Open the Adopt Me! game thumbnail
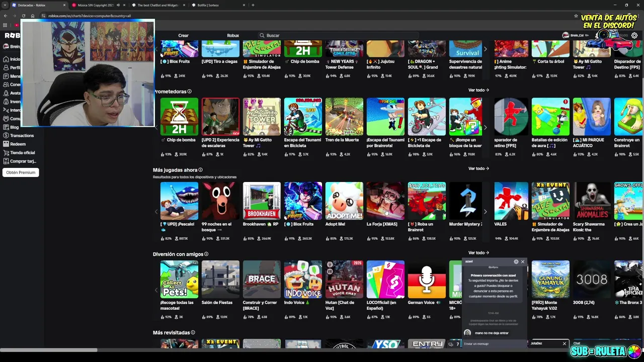The height and width of the screenshot is (362, 644). click(344, 201)
